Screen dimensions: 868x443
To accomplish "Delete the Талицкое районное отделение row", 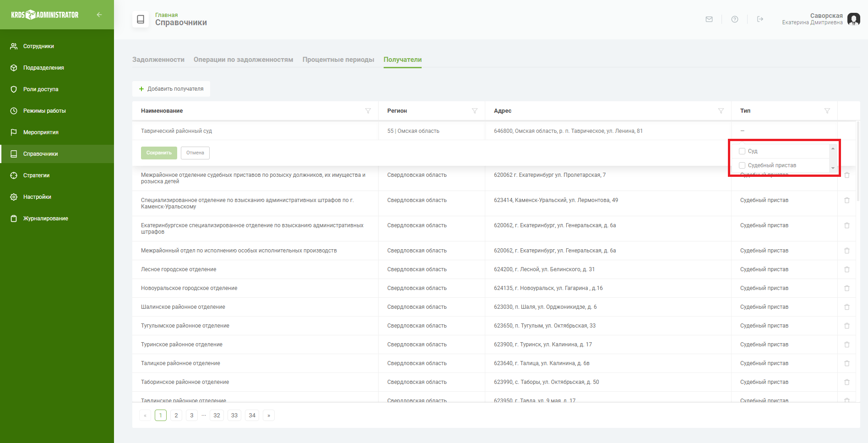I will [847, 363].
